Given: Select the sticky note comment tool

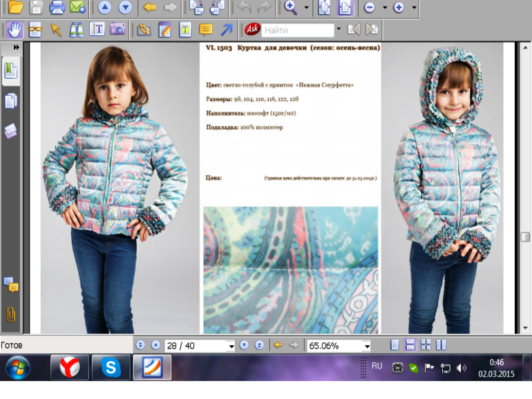Looking at the screenshot, I should (x=205, y=30).
